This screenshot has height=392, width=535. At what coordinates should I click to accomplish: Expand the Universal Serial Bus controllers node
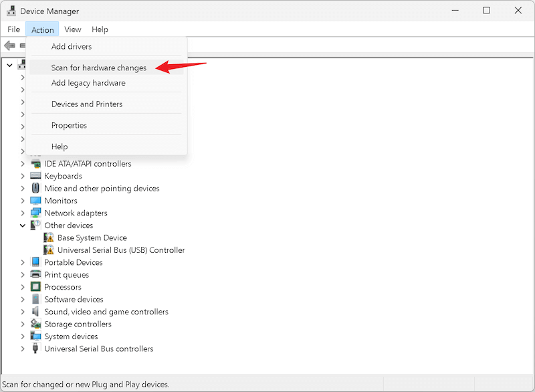(24, 349)
